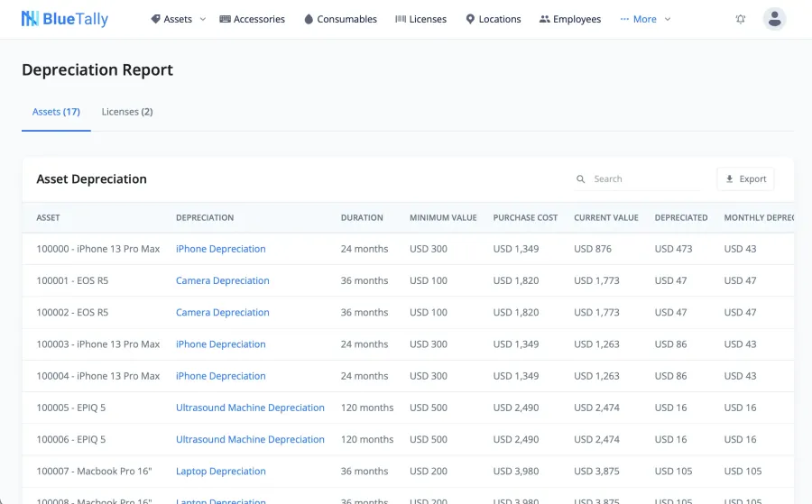Sort by the ASSET column header
The height and width of the screenshot is (504, 812).
(48, 218)
